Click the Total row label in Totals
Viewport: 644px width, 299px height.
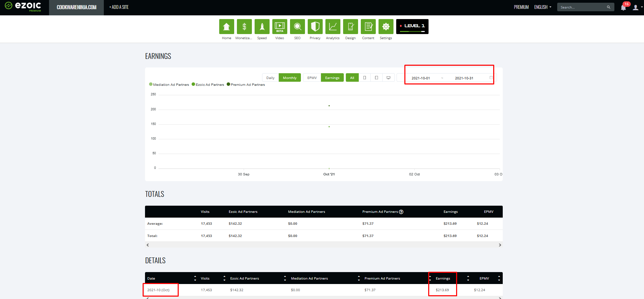(x=152, y=236)
